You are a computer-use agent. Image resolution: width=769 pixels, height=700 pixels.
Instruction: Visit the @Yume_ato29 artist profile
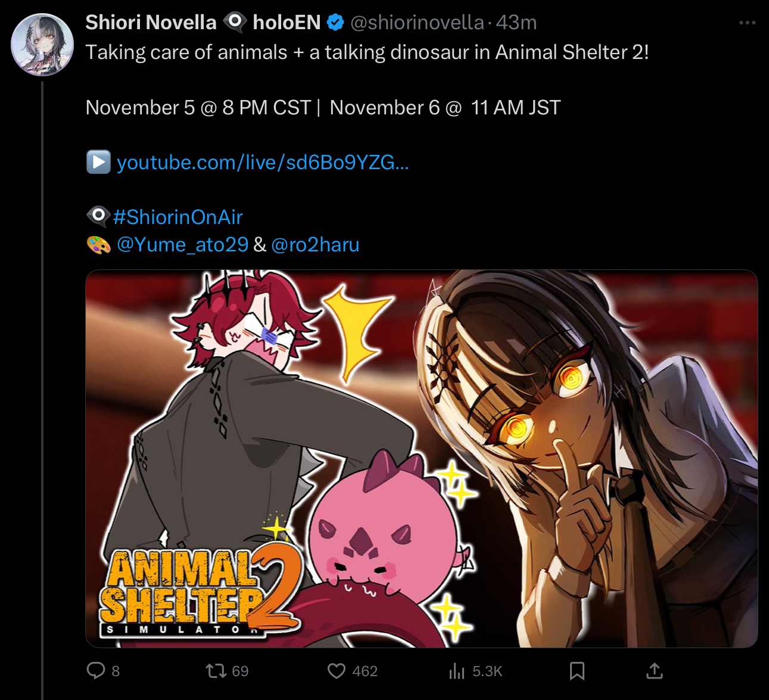click(x=182, y=244)
